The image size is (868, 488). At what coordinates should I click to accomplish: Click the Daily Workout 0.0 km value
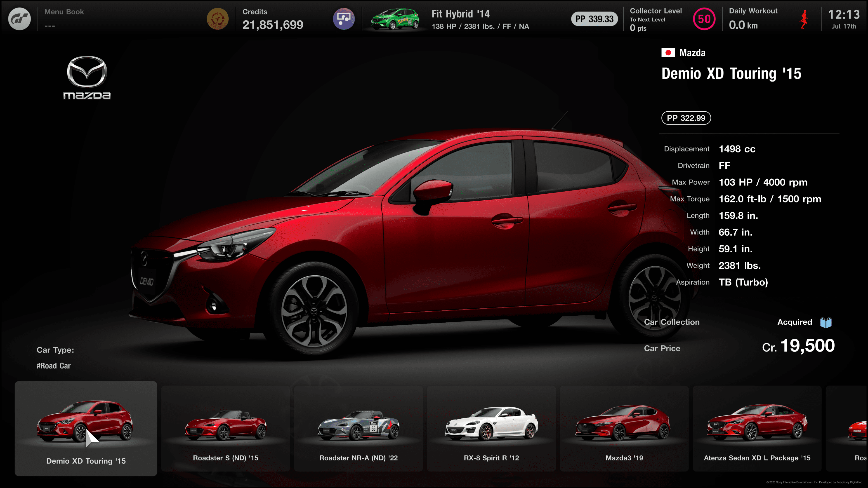743,25
